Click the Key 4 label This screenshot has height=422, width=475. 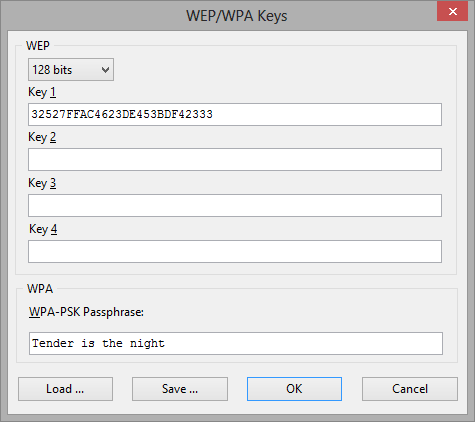point(43,229)
